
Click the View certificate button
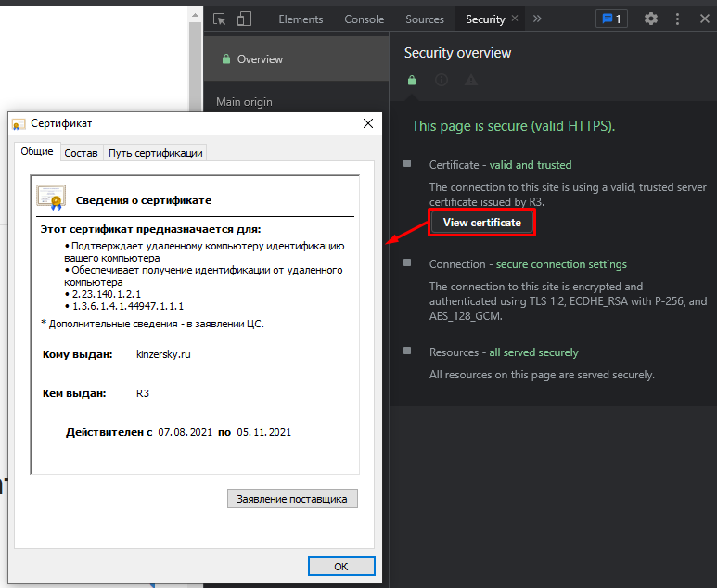coord(481,223)
